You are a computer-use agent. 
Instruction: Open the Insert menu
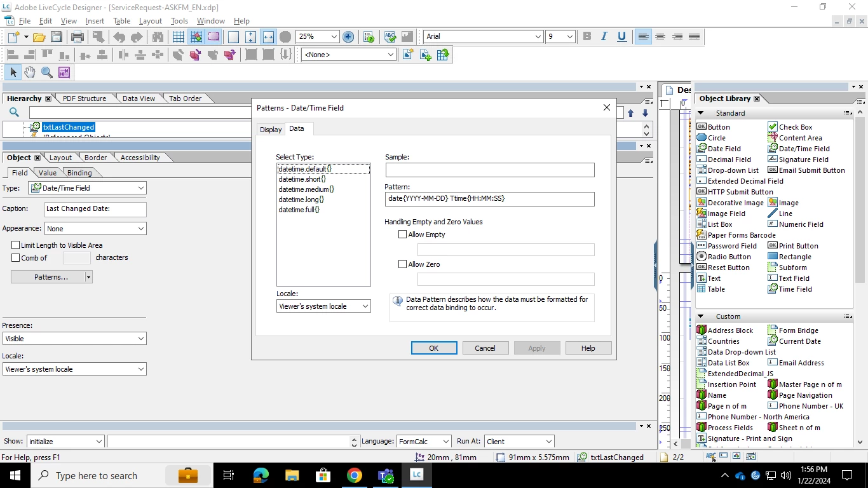(95, 21)
